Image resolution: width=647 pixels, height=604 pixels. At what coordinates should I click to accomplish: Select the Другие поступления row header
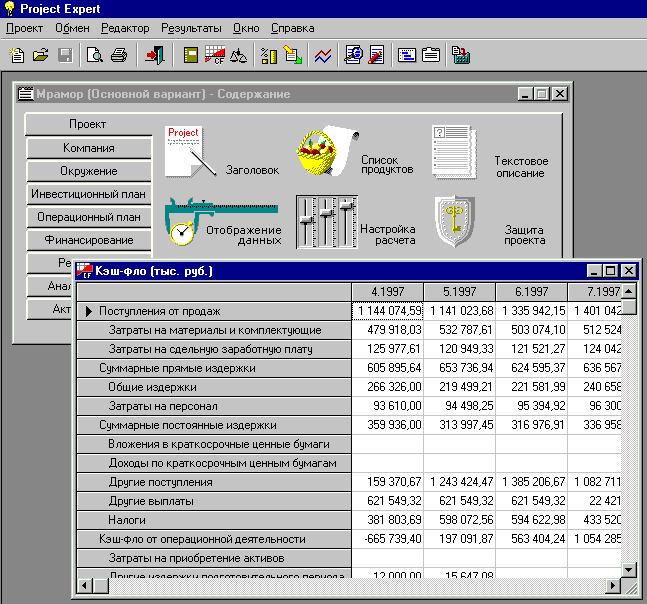[x=214, y=482]
